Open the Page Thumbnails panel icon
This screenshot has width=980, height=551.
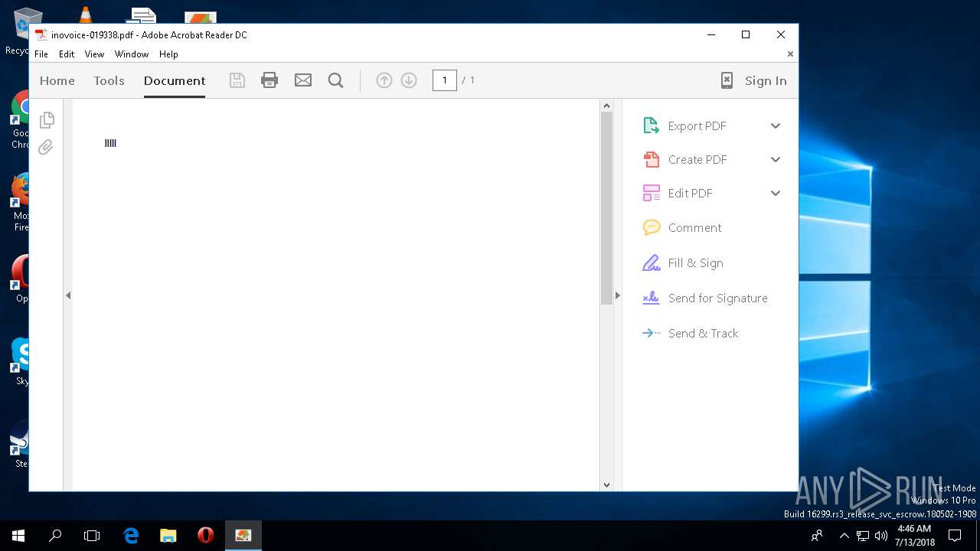click(x=47, y=119)
